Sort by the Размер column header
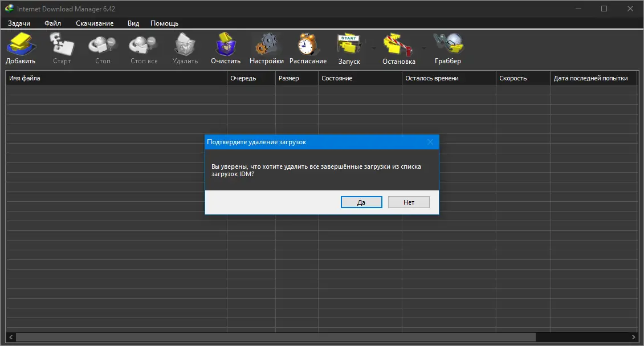Image resolution: width=644 pixels, height=346 pixels. pyautogui.click(x=296, y=78)
